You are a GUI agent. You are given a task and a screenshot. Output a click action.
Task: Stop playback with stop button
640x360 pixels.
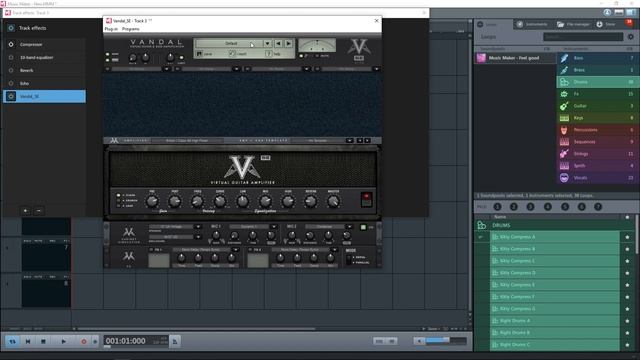click(x=43, y=341)
